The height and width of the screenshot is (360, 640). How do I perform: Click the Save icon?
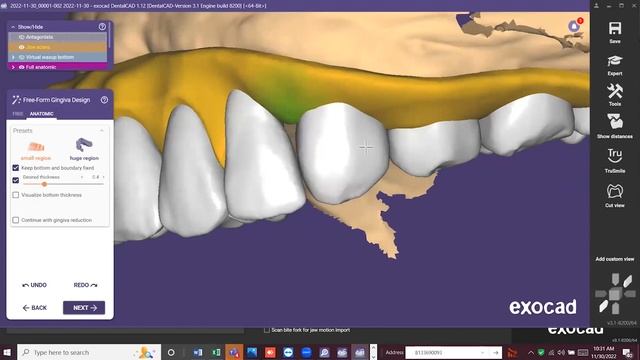coord(615,29)
